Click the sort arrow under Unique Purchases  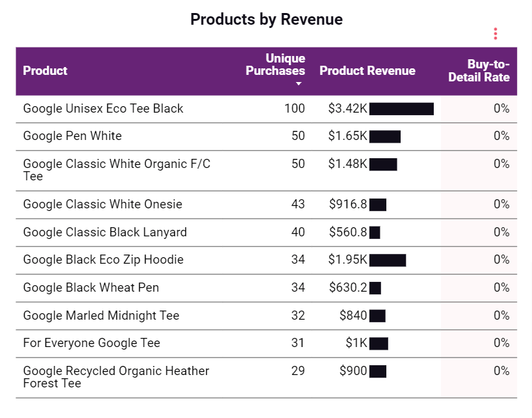[299, 84]
